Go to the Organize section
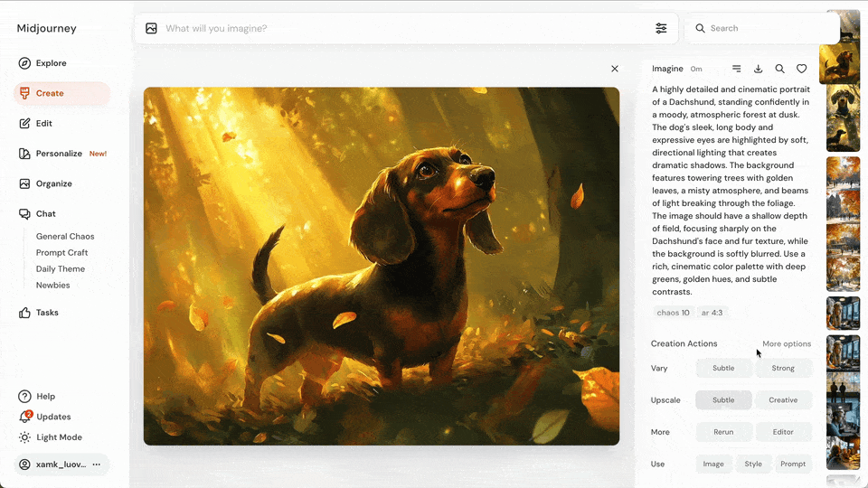Viewport: 868px width, 488px height. tap(53, 183)
